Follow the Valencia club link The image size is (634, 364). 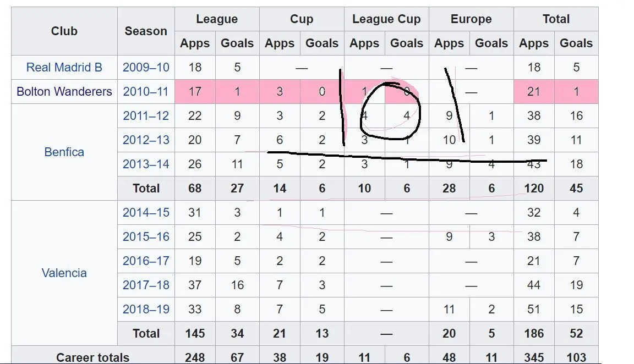coord(64,273)
